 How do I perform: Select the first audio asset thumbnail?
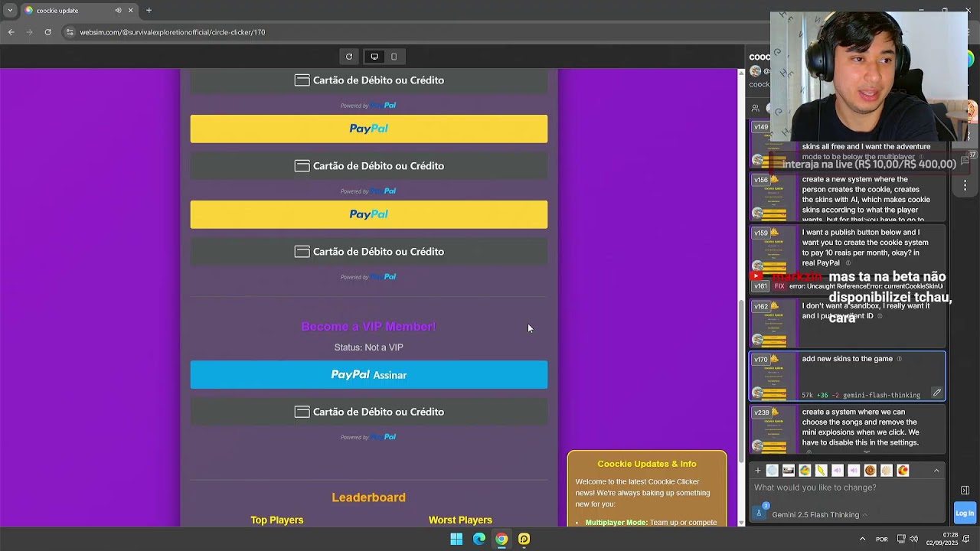tap(838, 471)
